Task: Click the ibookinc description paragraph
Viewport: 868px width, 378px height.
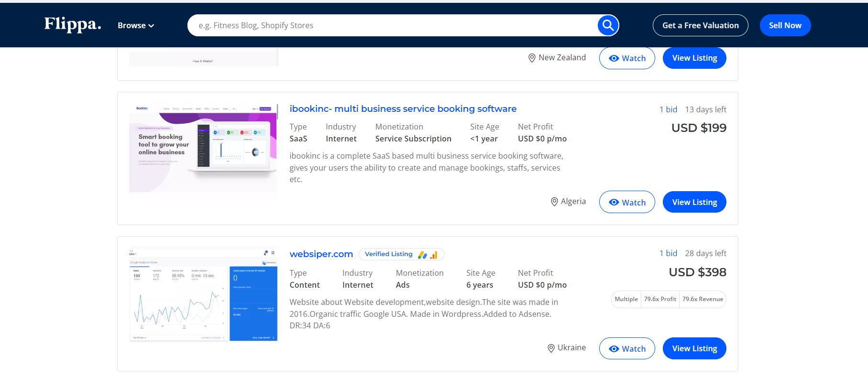Action: pyautogui.click(x=426, y=167)
